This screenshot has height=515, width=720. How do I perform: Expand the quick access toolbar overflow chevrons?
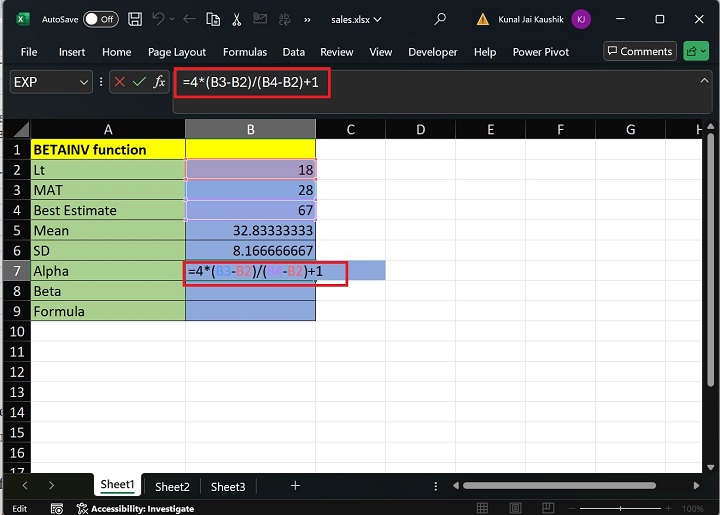tap(307, 20)
